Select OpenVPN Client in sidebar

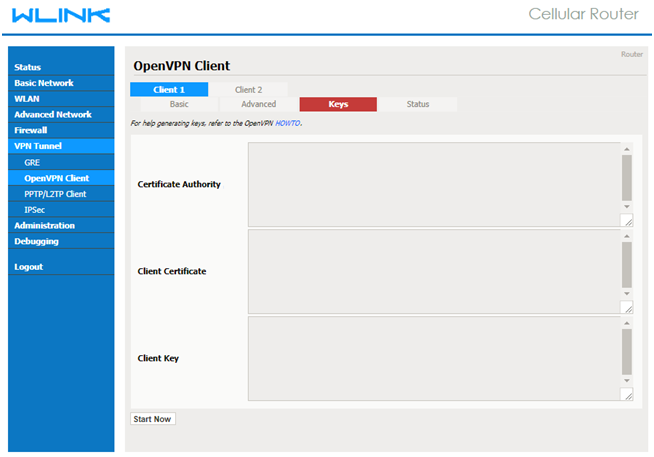(61, 178)
